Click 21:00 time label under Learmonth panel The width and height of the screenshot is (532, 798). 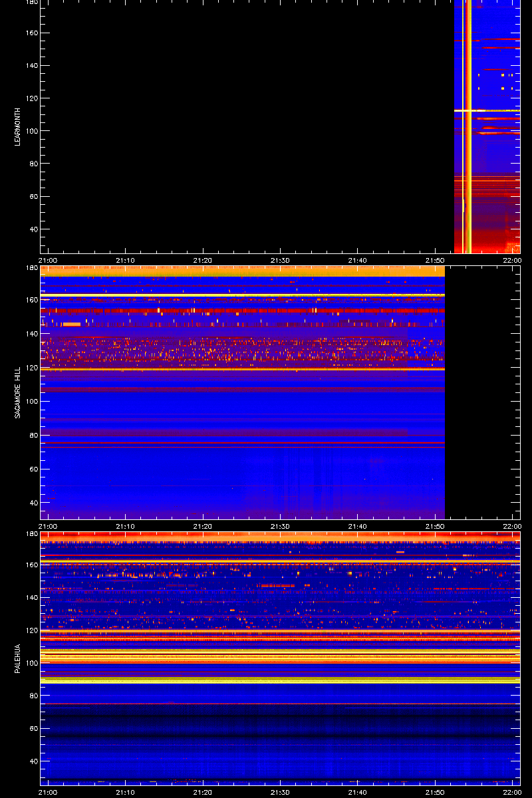coord(48,260)
